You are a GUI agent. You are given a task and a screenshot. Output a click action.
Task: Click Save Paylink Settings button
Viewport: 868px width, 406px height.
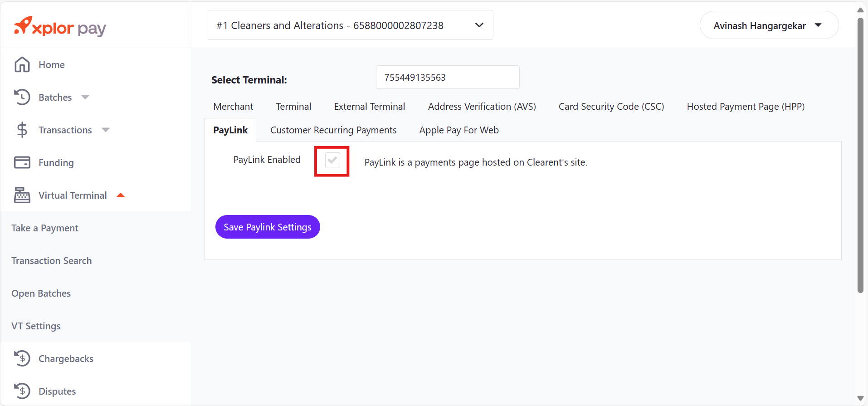click(268, 227)
